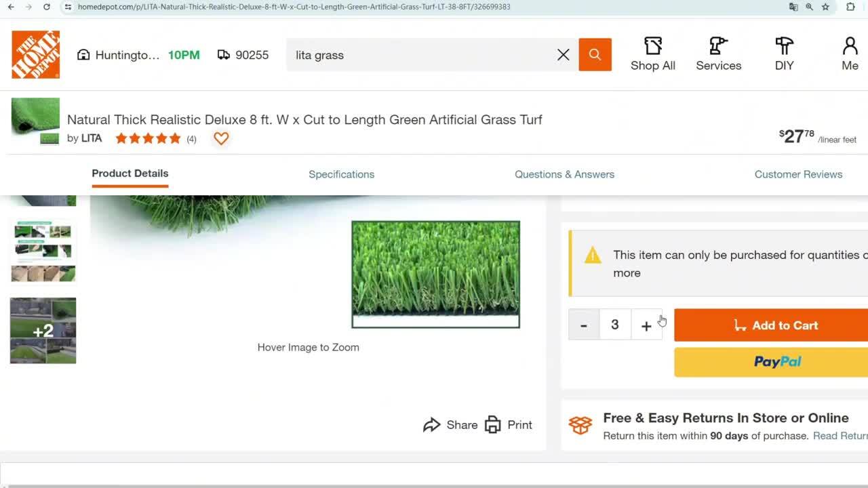868x488 pixels.
Task: Open the browser extensions icon
Action: click(x=850, y=7)
